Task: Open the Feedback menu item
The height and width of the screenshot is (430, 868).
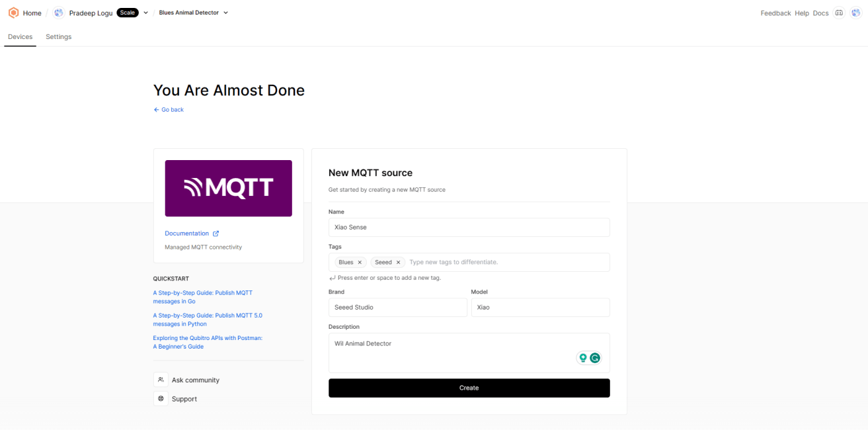Action: 775,13
